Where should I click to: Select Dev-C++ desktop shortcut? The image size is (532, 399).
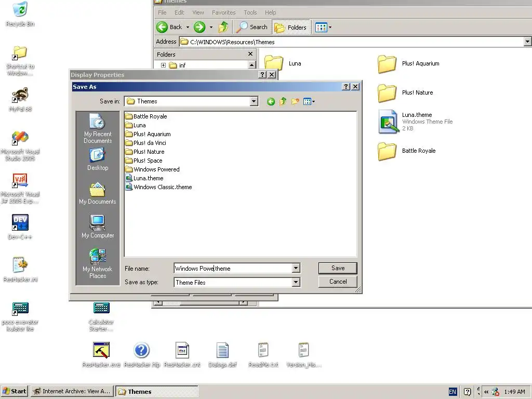20,227
